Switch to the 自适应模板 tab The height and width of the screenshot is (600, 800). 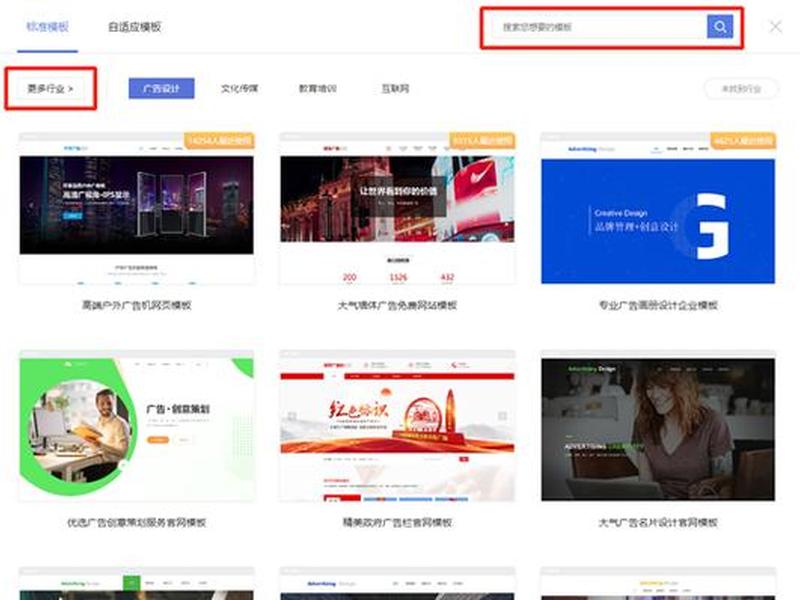pos(135,27)
